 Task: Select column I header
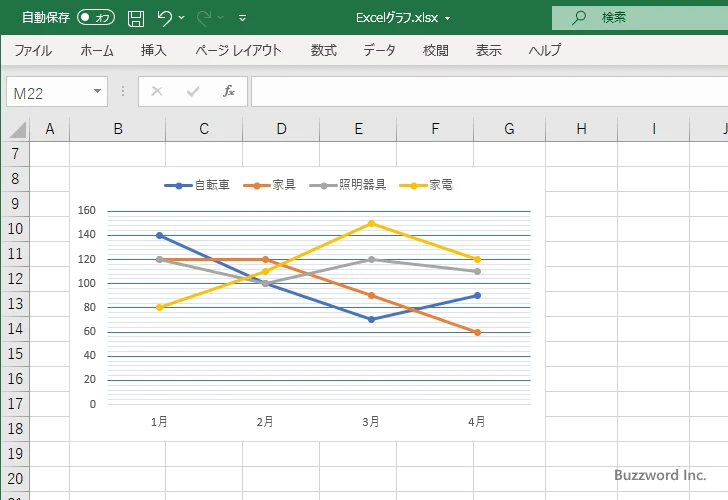pos(654,129)
